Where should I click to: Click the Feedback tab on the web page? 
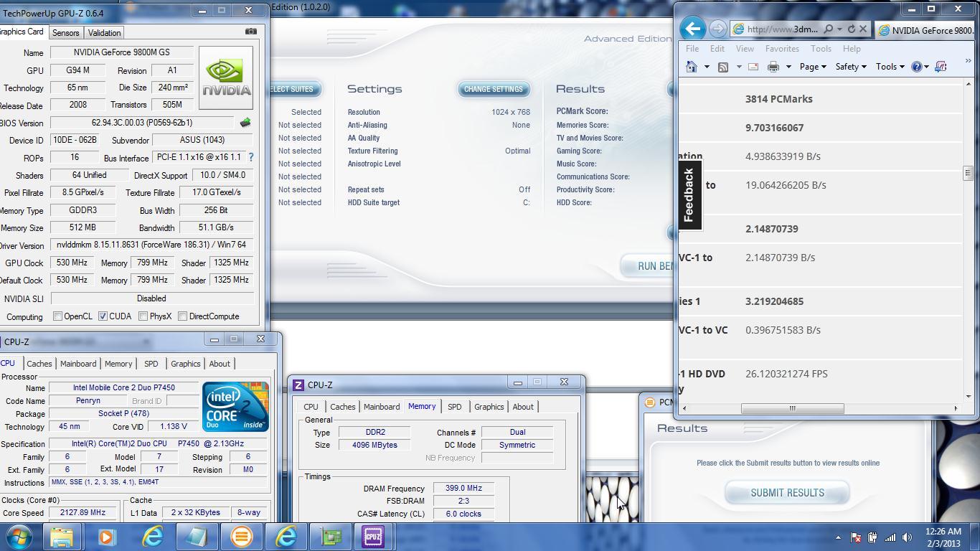(x=689, y=195)
